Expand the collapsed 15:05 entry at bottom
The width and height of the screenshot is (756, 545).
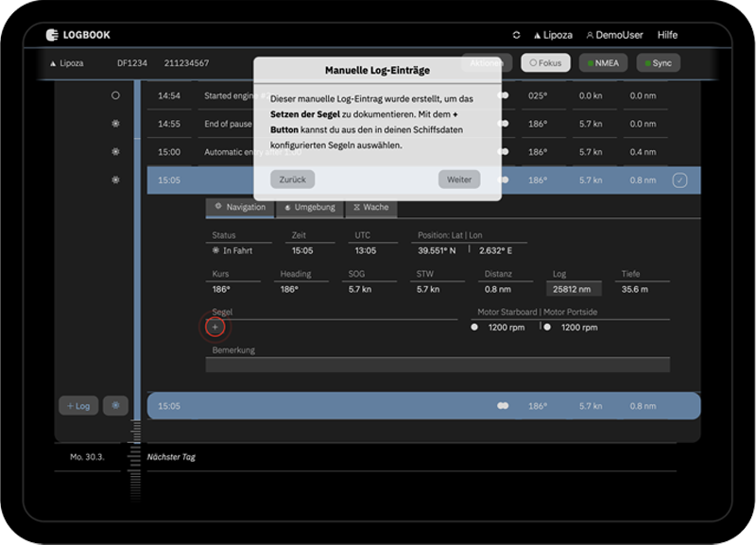pos(423,406)
